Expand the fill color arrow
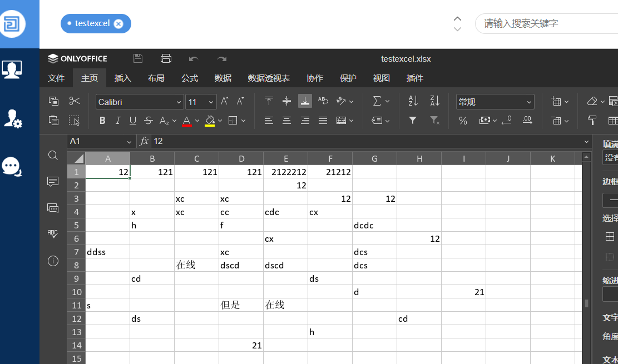618x364 pixels. (220, 121)
